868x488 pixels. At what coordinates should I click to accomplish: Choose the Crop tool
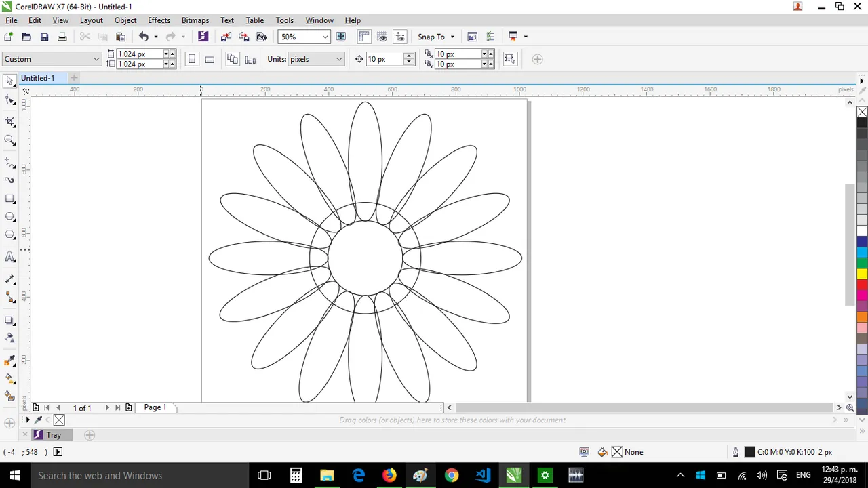pos(9,121)
